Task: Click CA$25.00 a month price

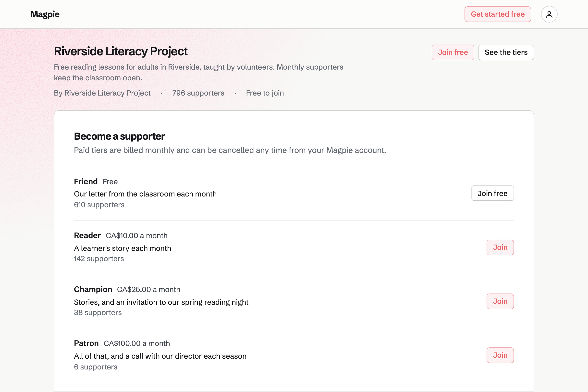Action: click(148, 290)
